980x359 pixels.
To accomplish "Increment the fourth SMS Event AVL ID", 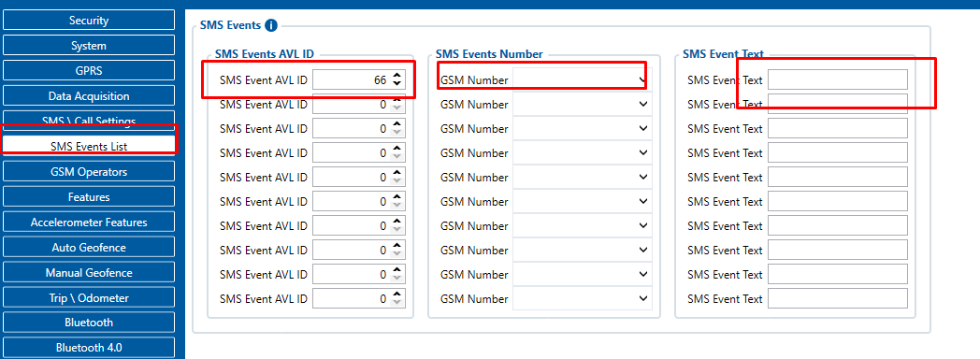I will [x=396, y=150].
